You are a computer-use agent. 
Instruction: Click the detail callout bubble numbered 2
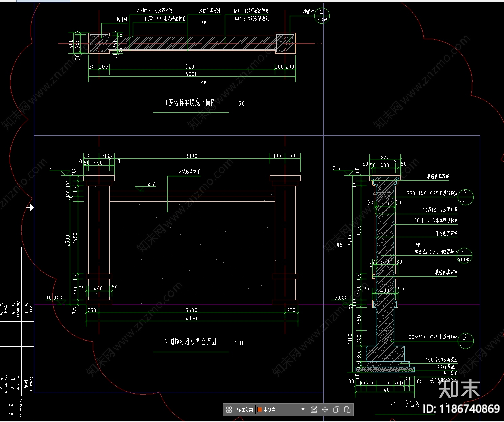click(x=465, y=196)
